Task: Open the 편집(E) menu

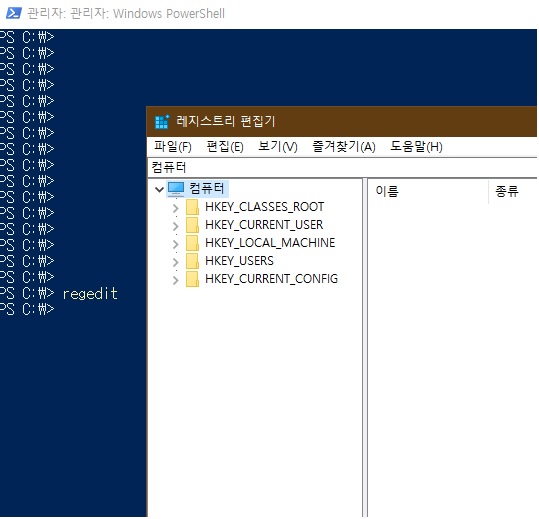Action: pos(225,147)
